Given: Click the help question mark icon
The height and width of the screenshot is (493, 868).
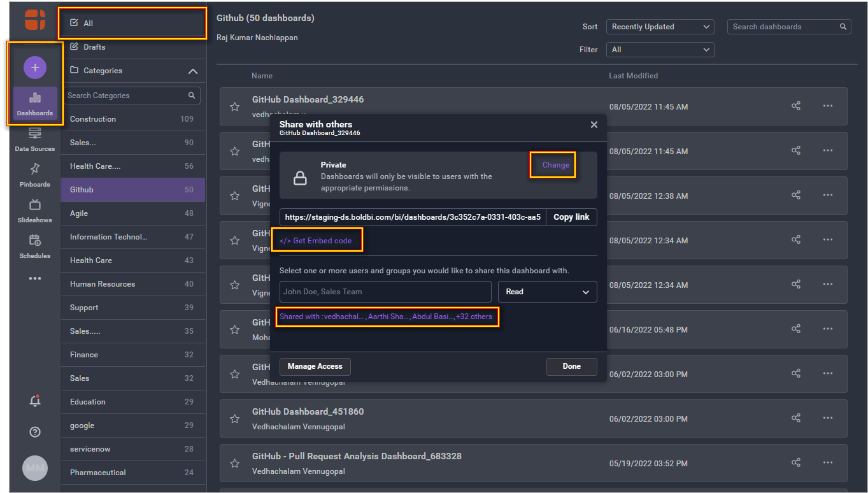Looking at the screenshot, I should pos(35,432).
